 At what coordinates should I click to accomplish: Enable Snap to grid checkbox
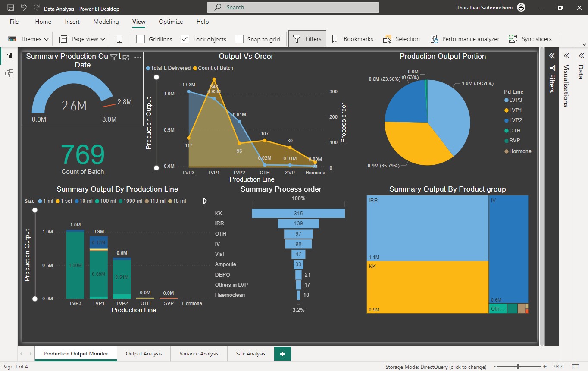coord(239,39)
